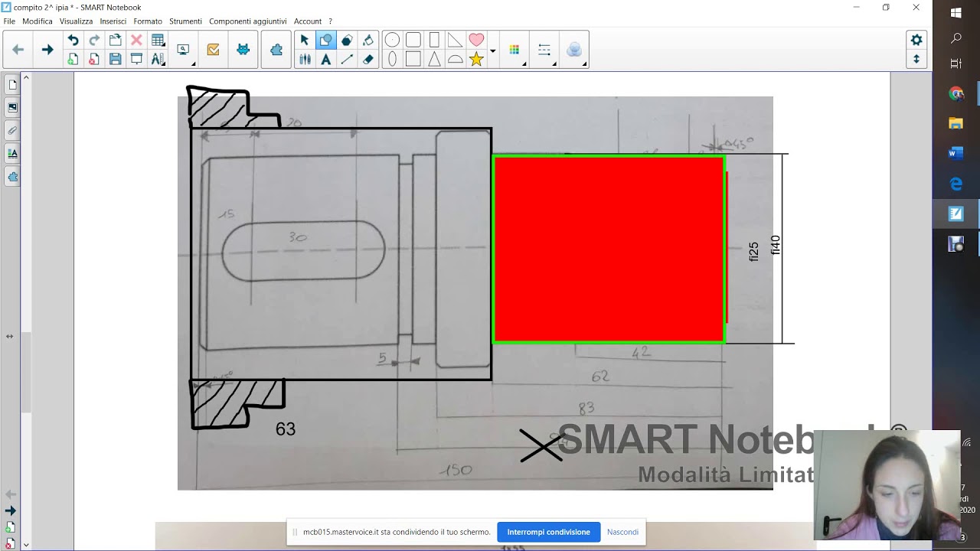Select the Lines tool
980x551 pixels.
tap(347, 59)
